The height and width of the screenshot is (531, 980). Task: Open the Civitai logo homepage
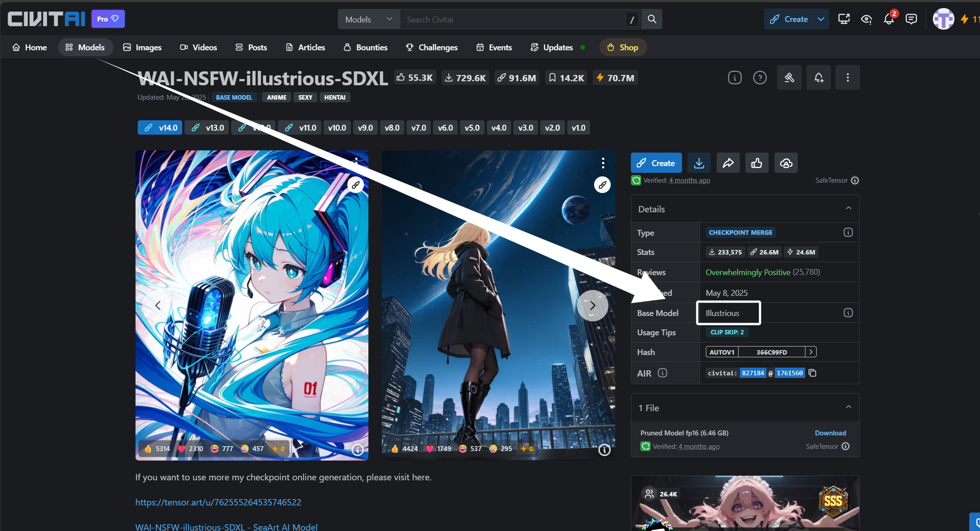coord(46,19)
